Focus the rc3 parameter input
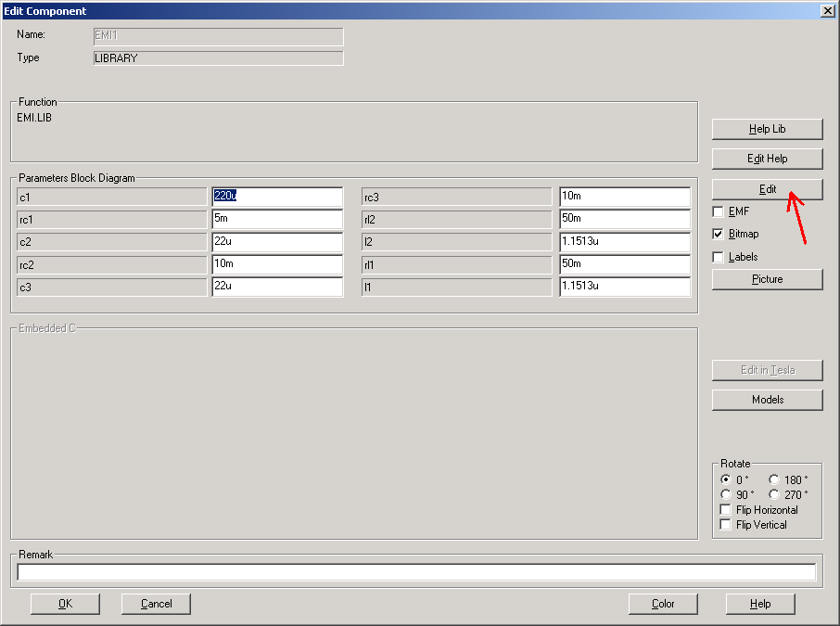The height and width of the screenshot is (626, 840). point(625,197)
